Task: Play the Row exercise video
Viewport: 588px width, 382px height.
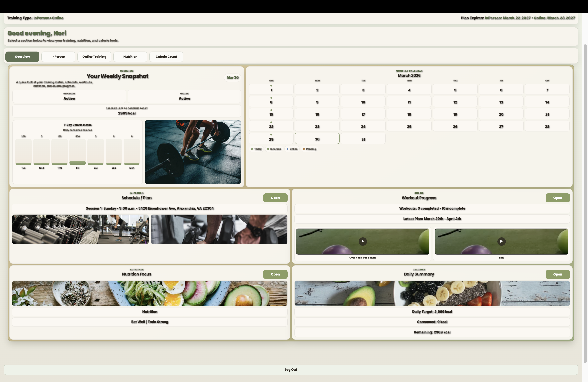Action: coord(502,241)
